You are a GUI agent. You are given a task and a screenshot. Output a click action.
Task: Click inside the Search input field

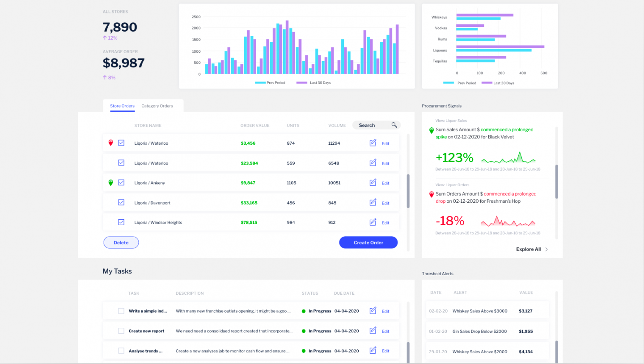(369, 125)
